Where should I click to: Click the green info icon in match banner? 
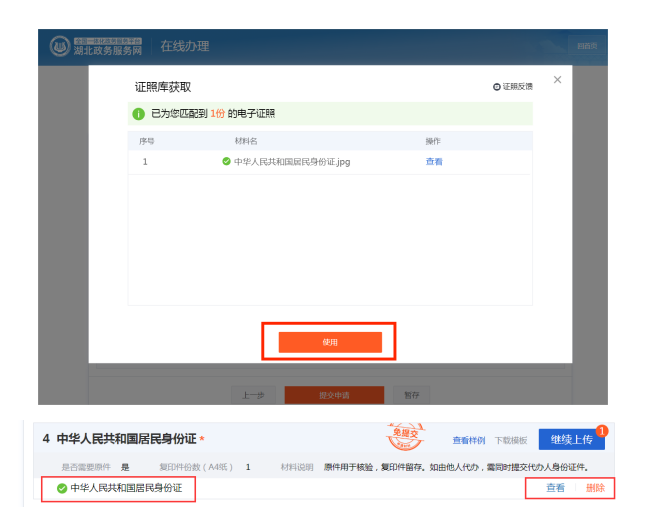(x=138, y=114)
